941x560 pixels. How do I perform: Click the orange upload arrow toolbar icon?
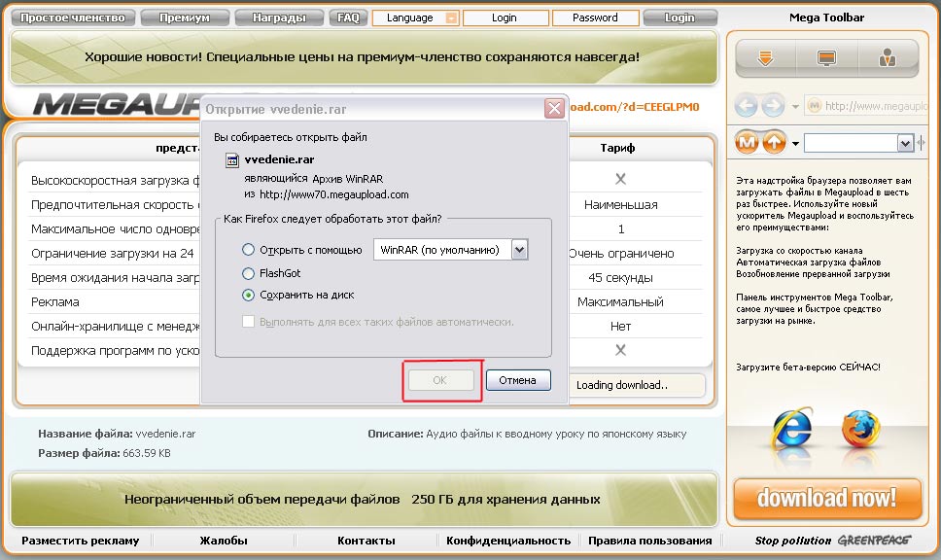click(x=774, y=142)
